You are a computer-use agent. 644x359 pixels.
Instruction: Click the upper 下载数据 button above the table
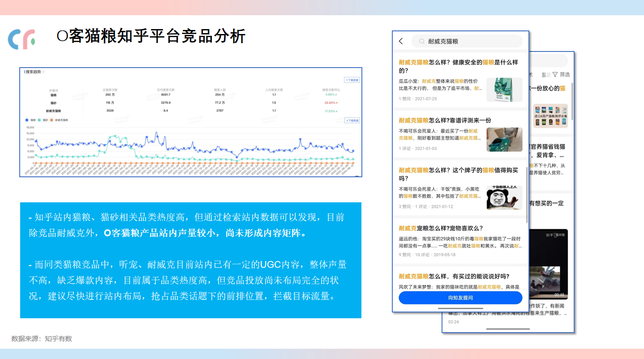click(352, 80)
